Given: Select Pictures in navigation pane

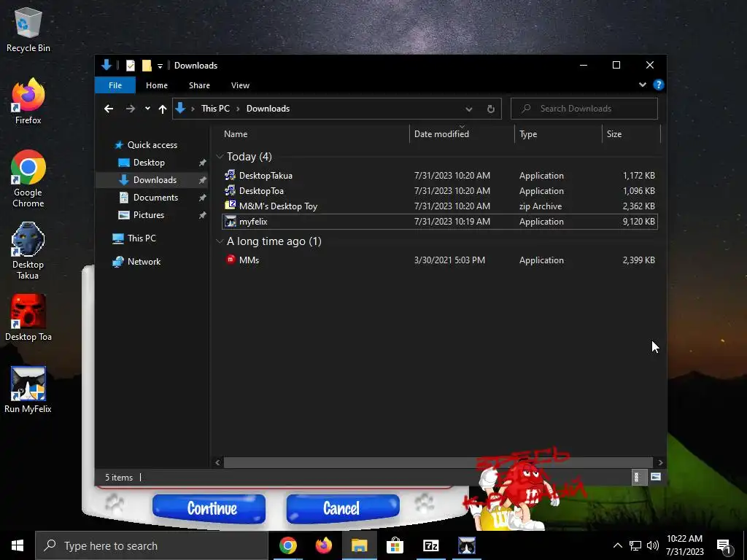Looking at the screenshot, I should tap(149, 215).
